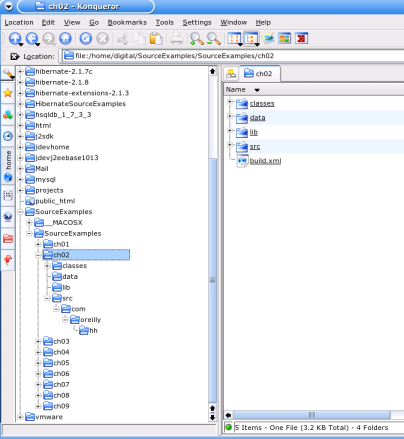The image size is (404, 439).
Task: Expand the ch03 folder in tree
Action: click(x=38, y=341)
